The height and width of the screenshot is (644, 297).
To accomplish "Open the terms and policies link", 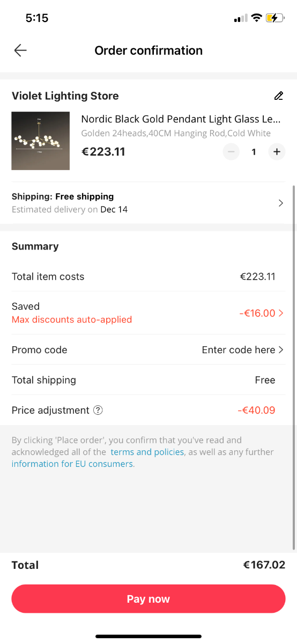I will [147, 452].
